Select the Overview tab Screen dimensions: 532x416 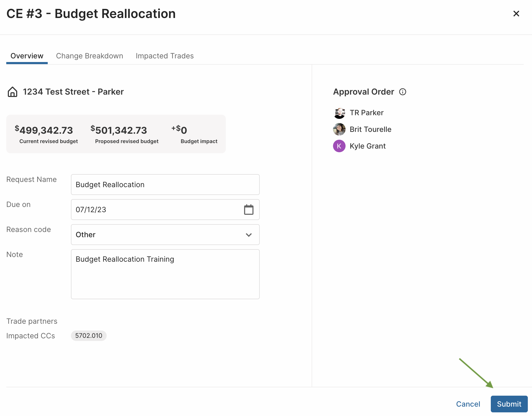(x=27, y=56)
